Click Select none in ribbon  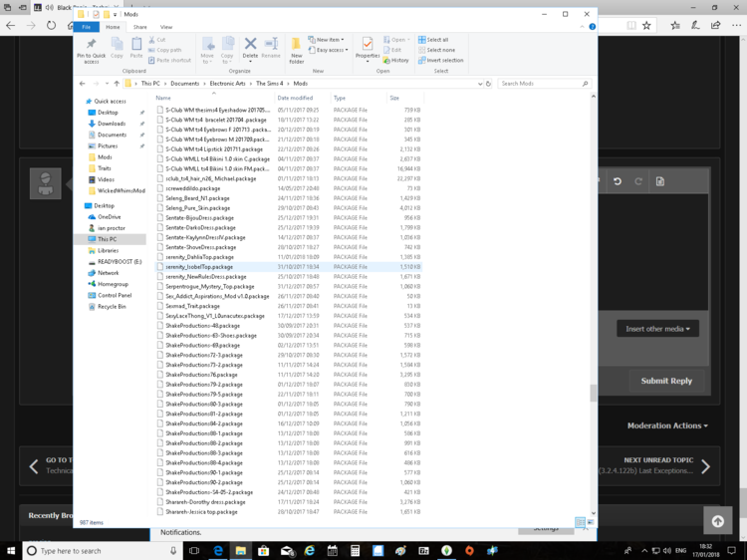436,50
